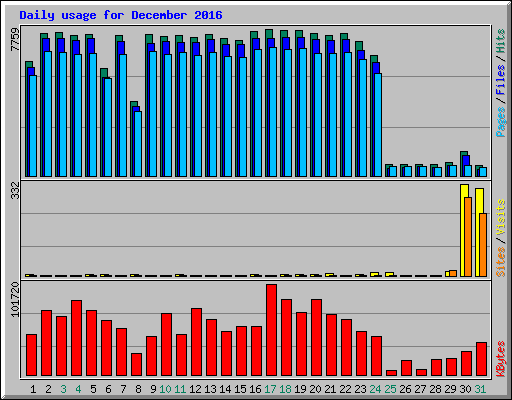This screenshot has width=512, height=400.
Task: Click the 332 visits axis value
Action: [x=15, y=190]
